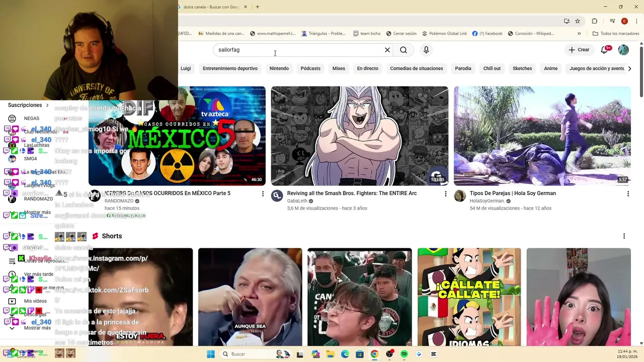The width and height of the screenshot is (644, 362).
Task: Open the team bicho bookmark
Action: [367, 34]
